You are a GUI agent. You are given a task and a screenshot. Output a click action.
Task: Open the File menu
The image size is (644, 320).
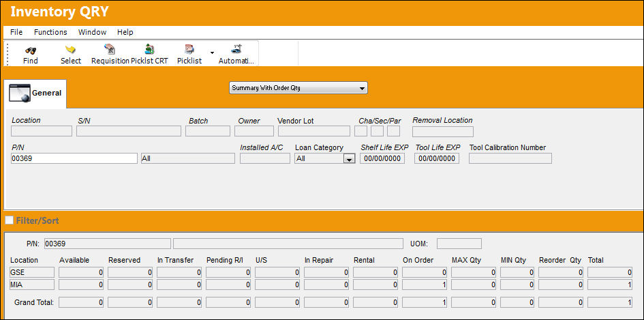point(16,32)
